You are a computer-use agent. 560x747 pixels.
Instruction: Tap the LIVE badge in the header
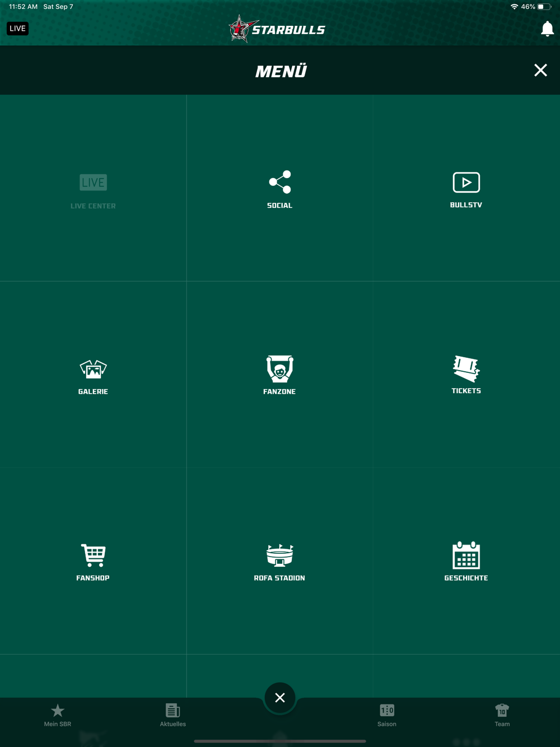tap(17, 29)
